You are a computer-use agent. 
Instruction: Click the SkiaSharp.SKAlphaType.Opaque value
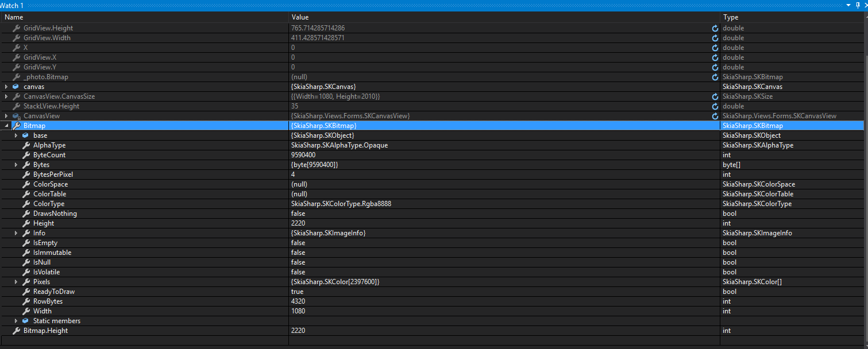[340, 145]
